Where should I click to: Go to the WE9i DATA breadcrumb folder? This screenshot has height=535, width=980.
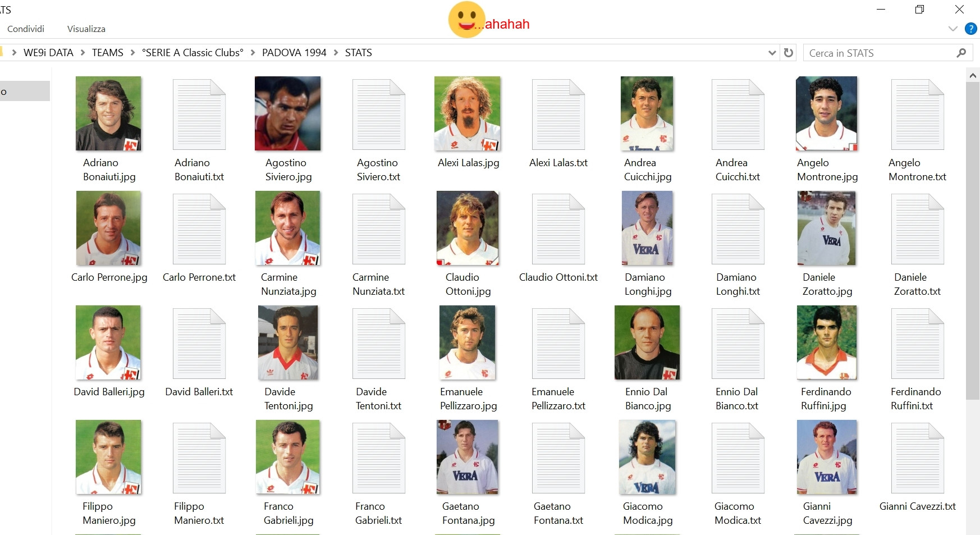(x=48, y=53)
